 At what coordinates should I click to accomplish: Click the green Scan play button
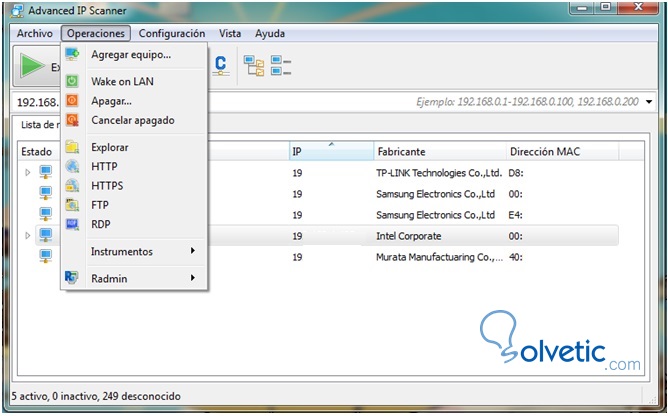pos(32,66)
